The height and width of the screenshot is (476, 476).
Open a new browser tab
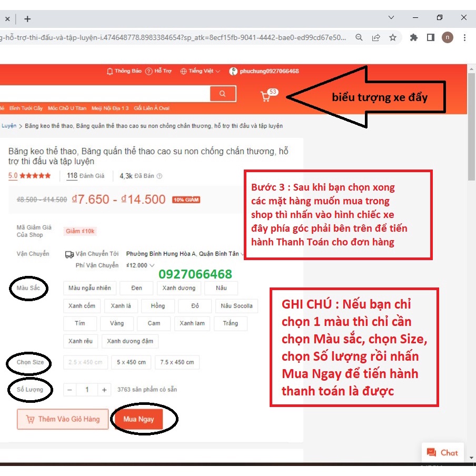pos(27,18)
